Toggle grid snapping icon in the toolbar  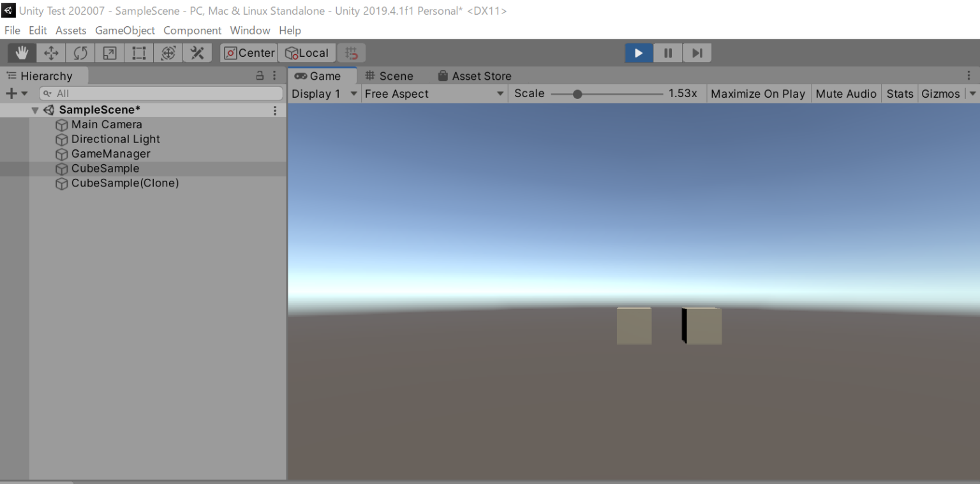(351, 52)
